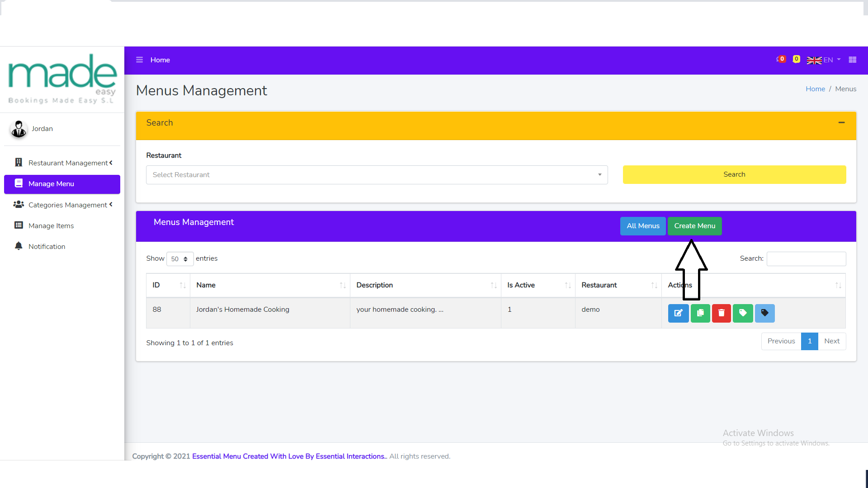Go to the Next table page

(832, 341)
